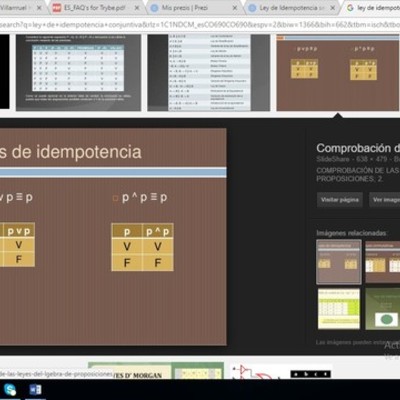The image size is (400, 400).
Task: Click the 'Imágenes relacionadas:' heading
Action: (x=352, y=233)
